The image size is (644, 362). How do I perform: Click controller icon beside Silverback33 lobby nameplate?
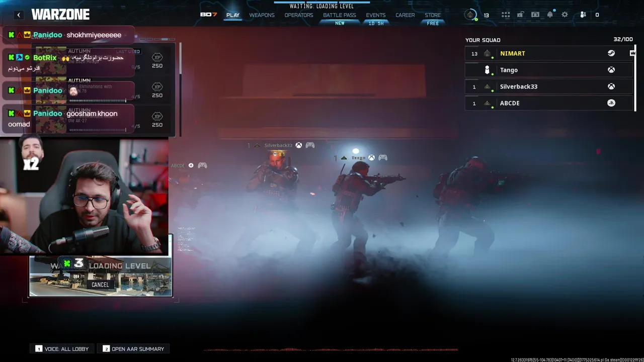[x=310, y=145]
